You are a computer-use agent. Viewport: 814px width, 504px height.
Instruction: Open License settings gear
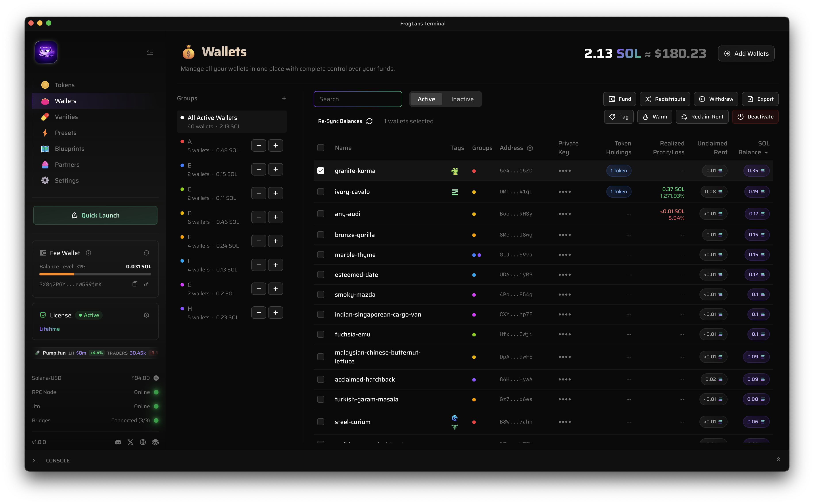click(x=146, y=315)
